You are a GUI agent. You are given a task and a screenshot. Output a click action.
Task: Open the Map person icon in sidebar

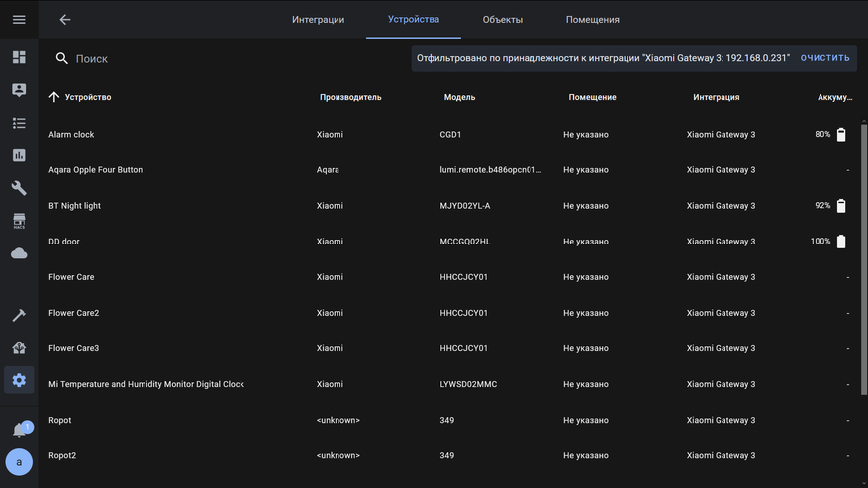coord(19,90)
